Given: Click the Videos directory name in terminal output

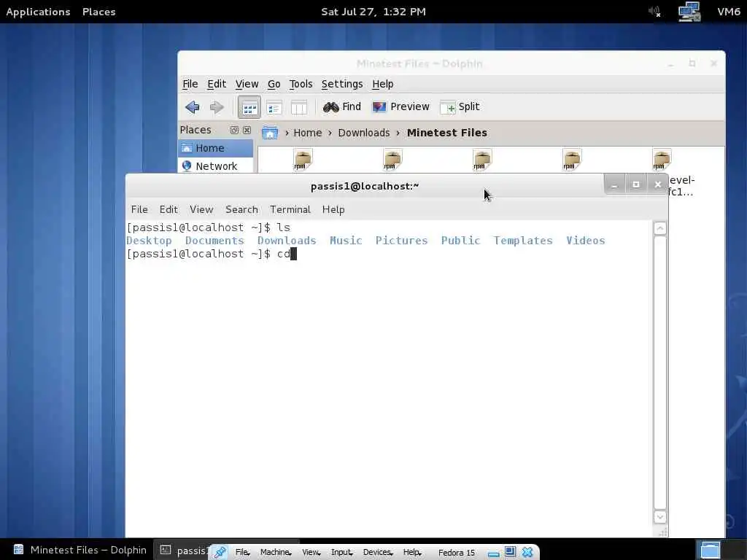Looking at the screenshot, I should (586, 241).
